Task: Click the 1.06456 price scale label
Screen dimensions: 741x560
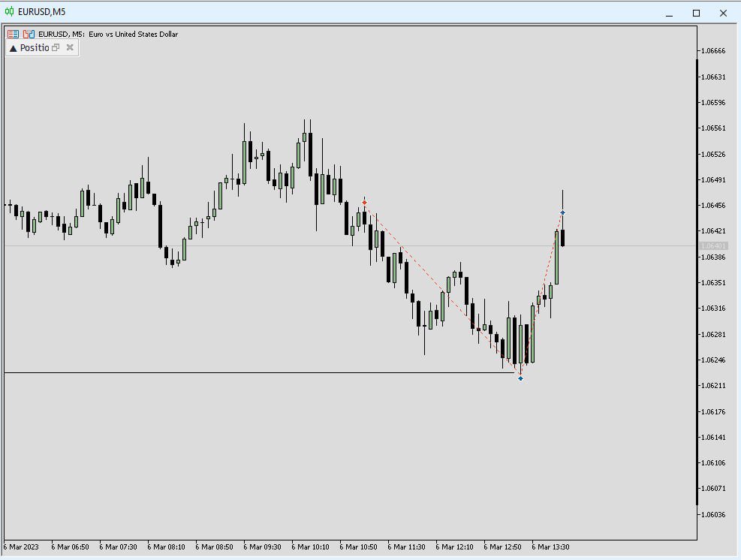Action: [713, 206]
